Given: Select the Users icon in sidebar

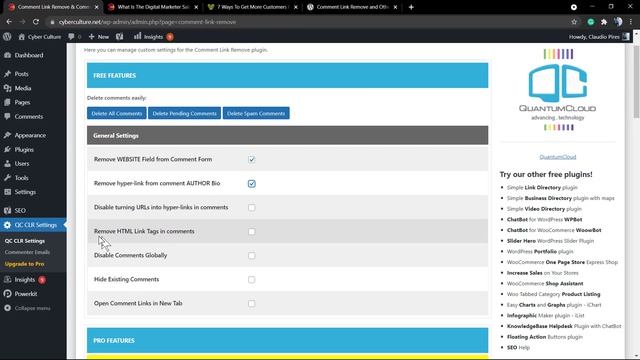Looking at the screenshot, I should tap(7, 164).
